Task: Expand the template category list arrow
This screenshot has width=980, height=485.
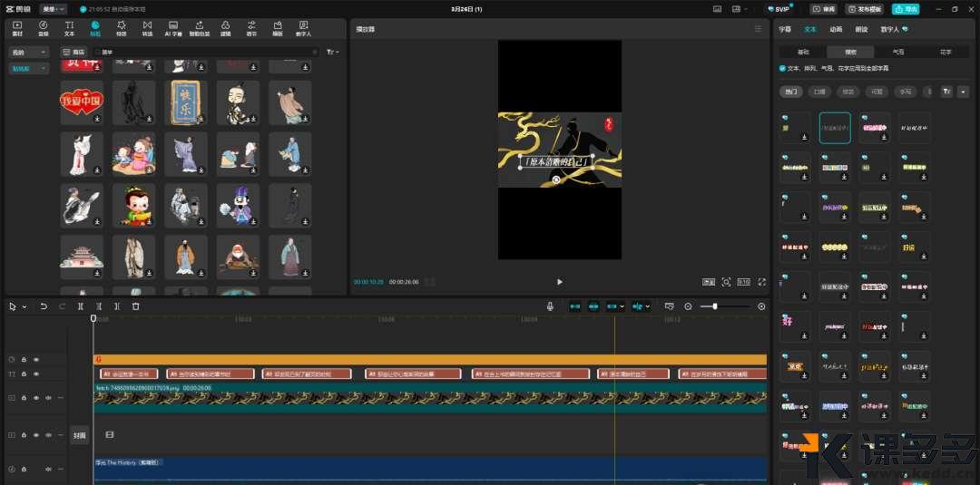Action: pyautogui.click(x=962, y=92)
